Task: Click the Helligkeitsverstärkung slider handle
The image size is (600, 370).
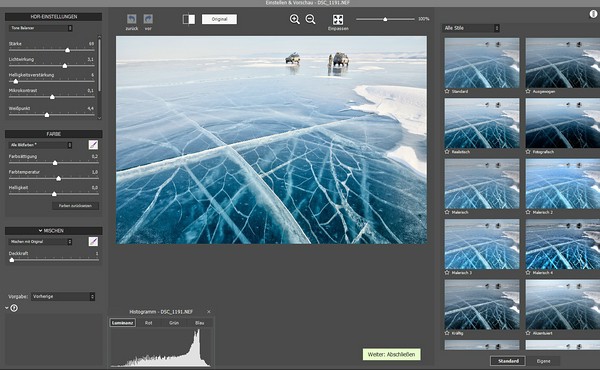Action: (x=16, y=81)
